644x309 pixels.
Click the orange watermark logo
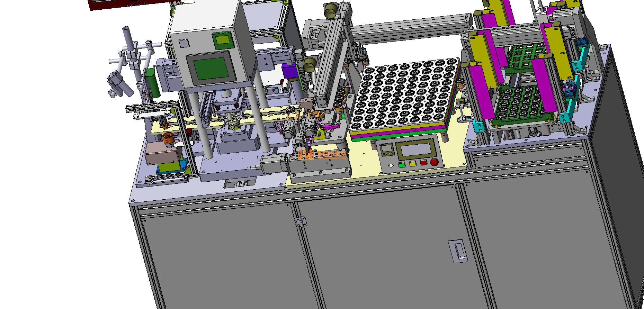tap(322, 155)
